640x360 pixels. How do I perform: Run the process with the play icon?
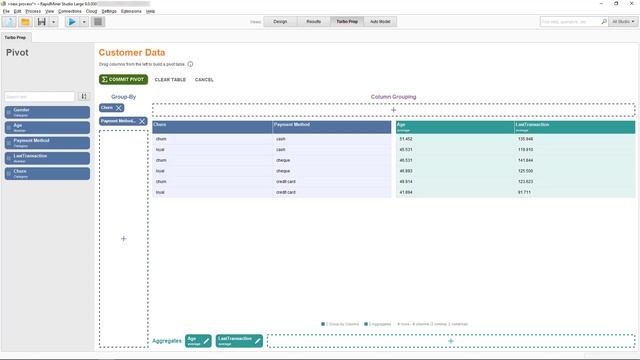coord(72,22)
